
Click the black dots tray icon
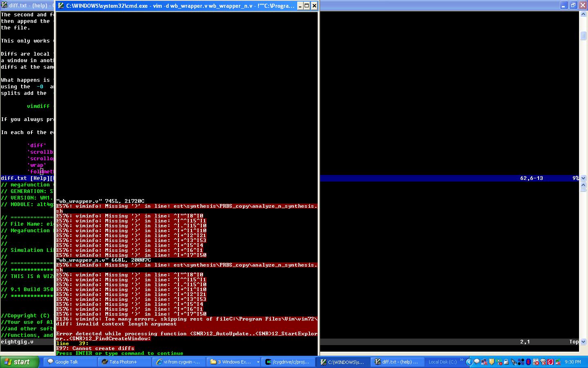coord(521,362)
